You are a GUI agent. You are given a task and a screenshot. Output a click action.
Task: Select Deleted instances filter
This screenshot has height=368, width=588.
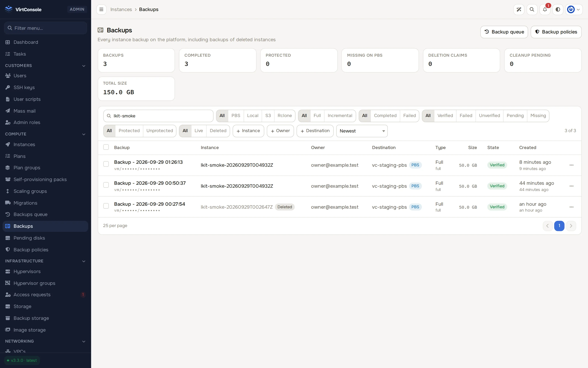coord(218,131)
